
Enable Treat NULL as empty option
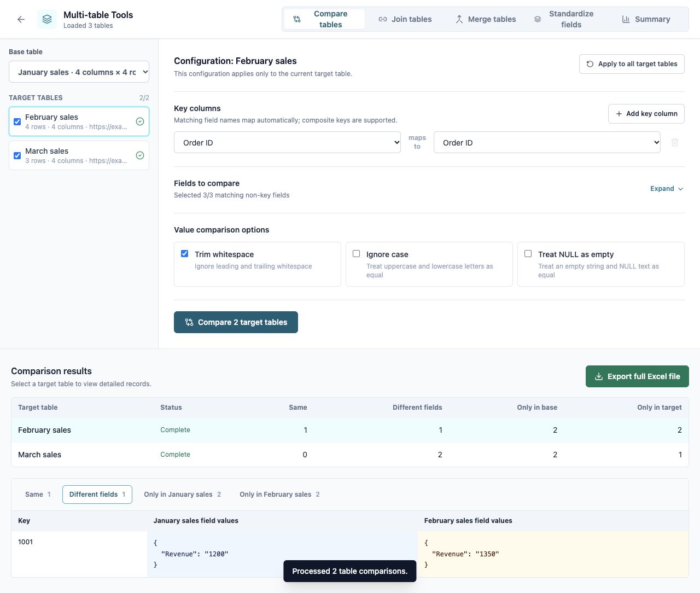(x=528, y=254)
